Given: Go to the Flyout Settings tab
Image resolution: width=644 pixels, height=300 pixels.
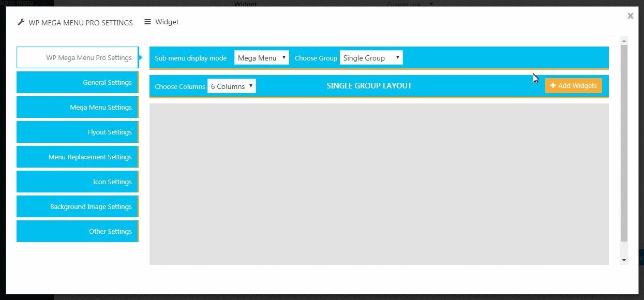Looking at the screenshot, I should point(78,132).
